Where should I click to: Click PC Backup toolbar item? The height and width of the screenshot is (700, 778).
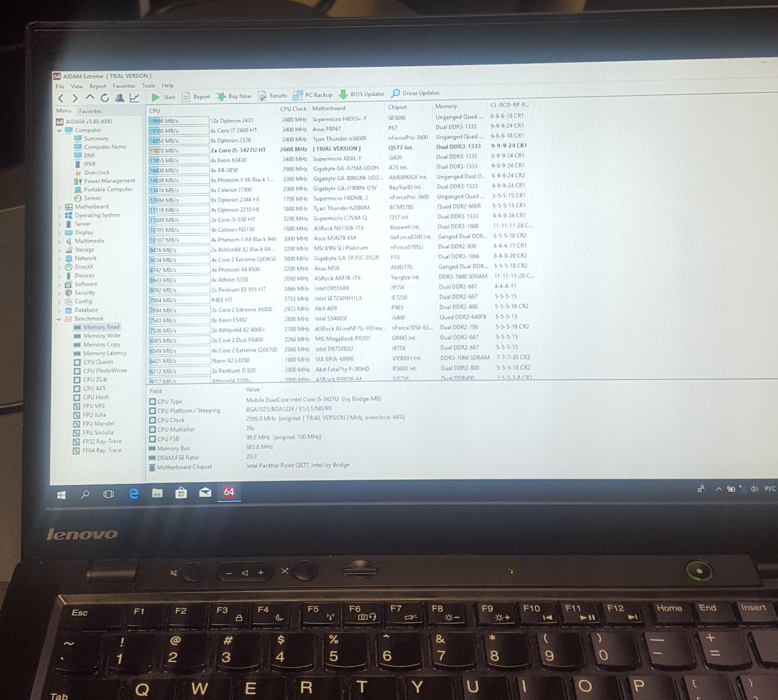click(313, 95)
